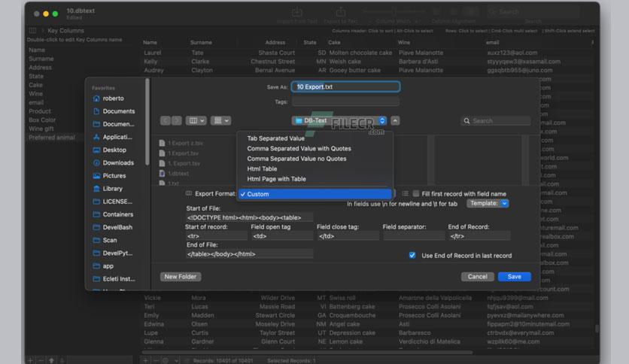Collapse the dialog with the chevron button

tap(395, 120)
